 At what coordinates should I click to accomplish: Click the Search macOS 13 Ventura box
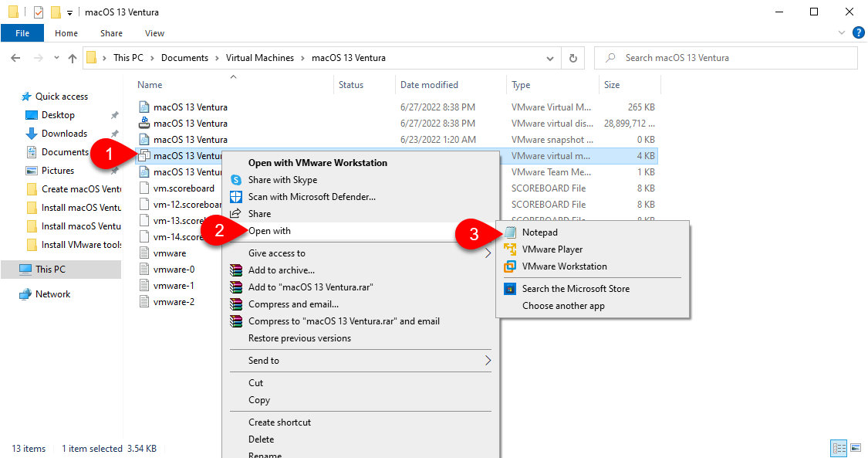pyautogui.click(x=726, y=58)
